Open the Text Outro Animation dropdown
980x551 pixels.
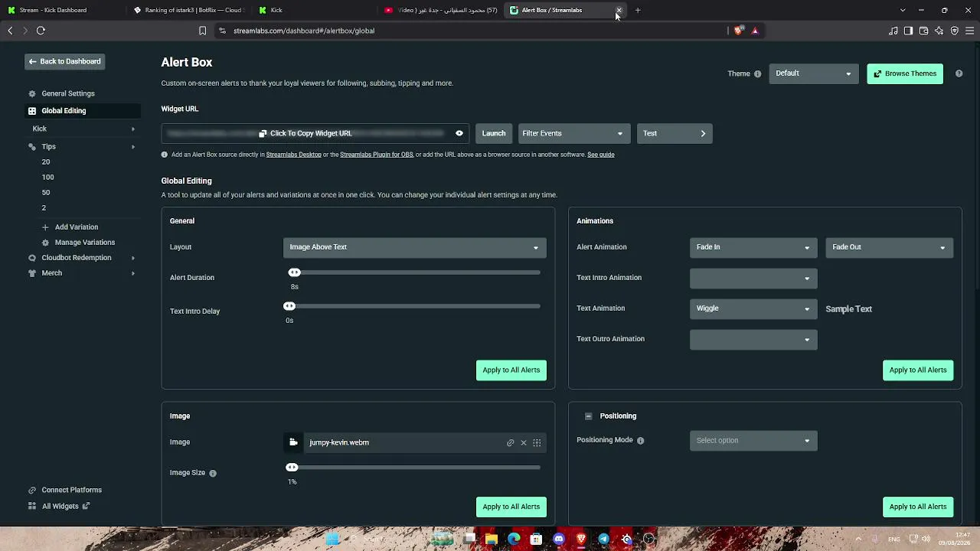[x=753, y=339]
